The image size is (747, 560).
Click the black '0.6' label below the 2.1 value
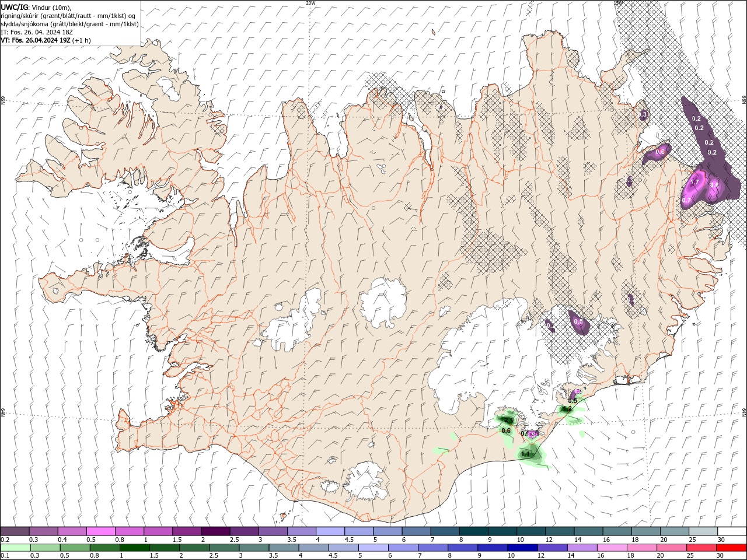coord(506,430)
